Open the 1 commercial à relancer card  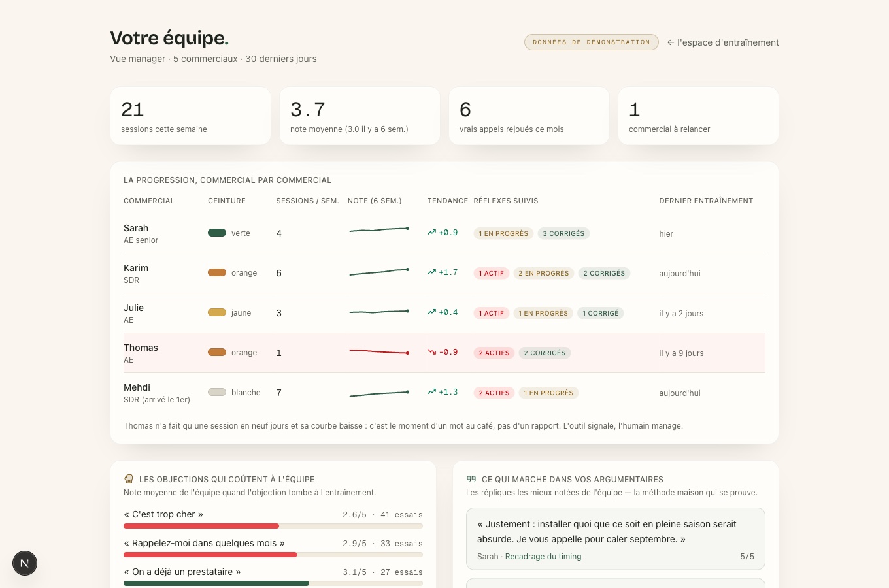[698, 116]
